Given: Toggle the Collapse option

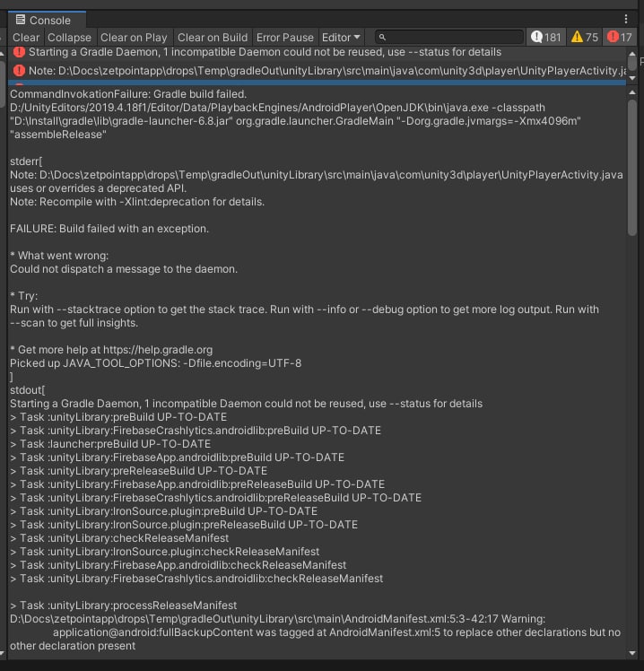Looking at the screenshot, I should [x=69, y=38].
